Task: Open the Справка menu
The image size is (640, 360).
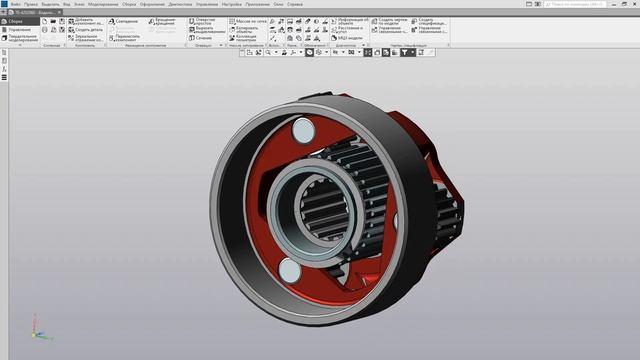Action: pyautogui.click(x=295, y=4)
